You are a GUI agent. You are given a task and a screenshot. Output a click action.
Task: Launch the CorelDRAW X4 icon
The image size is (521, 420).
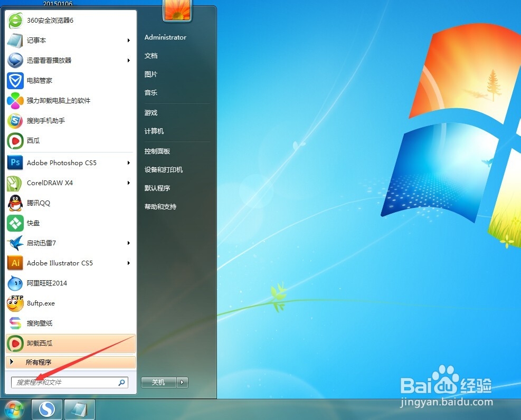[x=15, y=183]
